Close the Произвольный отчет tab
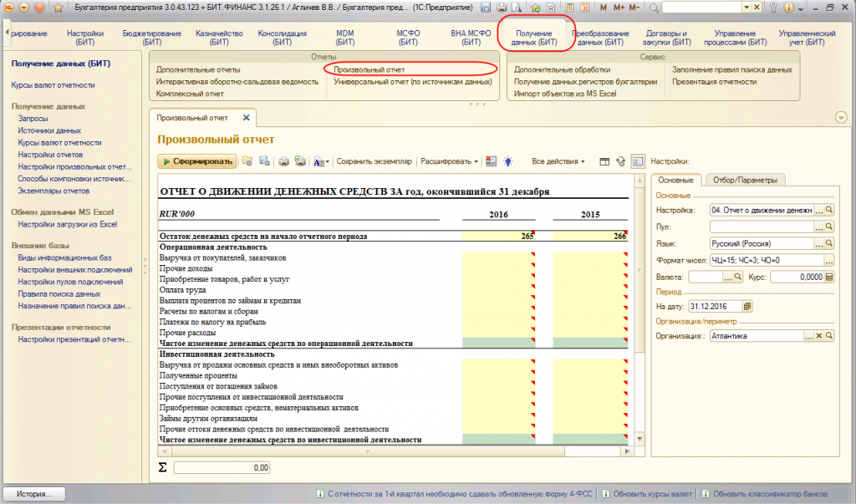The image size is (856, 504). 246,118
